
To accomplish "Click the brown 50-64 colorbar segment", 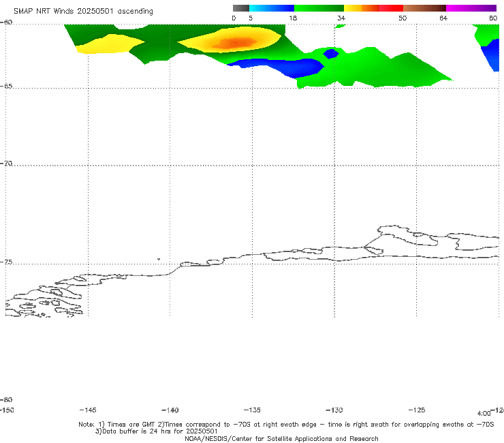I will coord(424,8).
